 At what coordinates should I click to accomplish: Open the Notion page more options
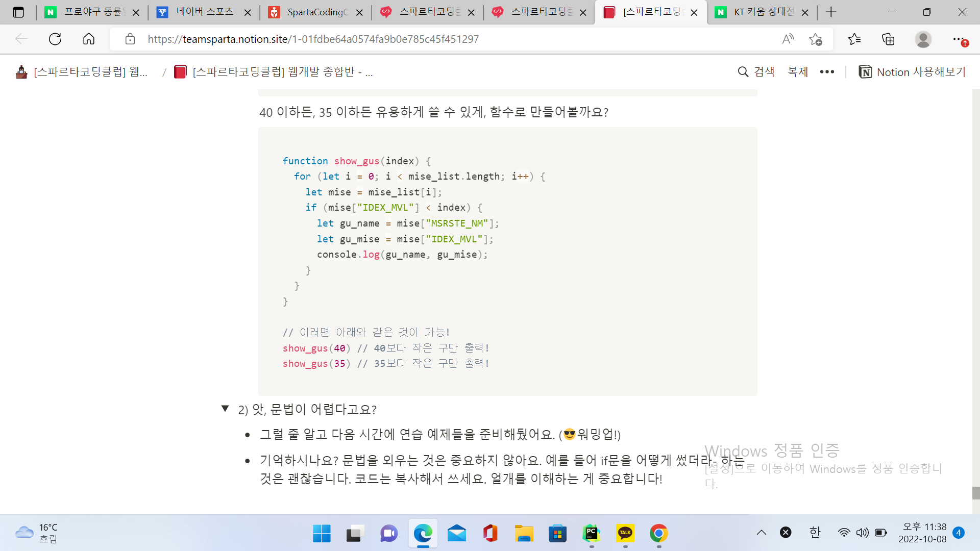[x=827, y=72]
